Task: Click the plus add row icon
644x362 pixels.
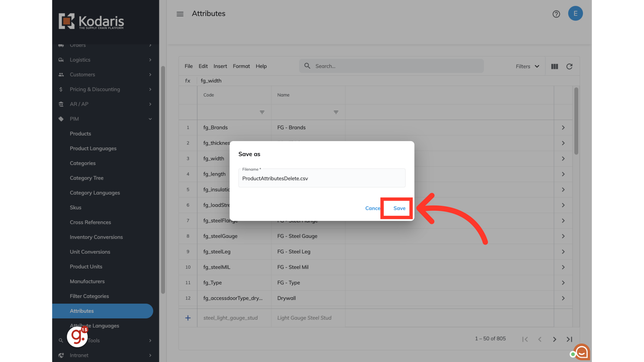Action: (188, 318)
